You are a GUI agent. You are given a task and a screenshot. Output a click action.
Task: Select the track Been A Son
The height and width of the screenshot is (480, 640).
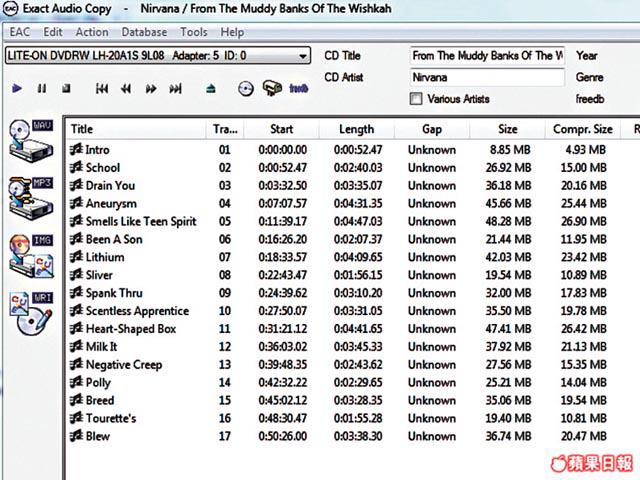pos(114,239)
